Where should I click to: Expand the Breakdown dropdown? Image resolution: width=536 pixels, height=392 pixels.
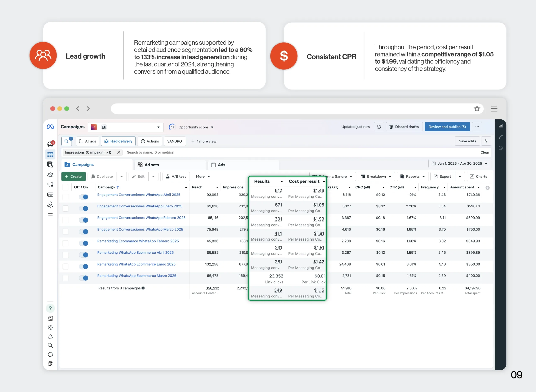[376, 176]
